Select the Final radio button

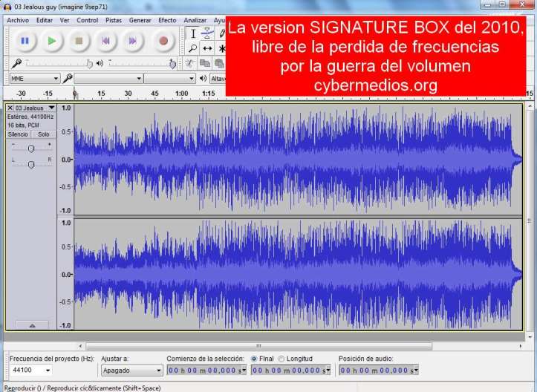256,359
